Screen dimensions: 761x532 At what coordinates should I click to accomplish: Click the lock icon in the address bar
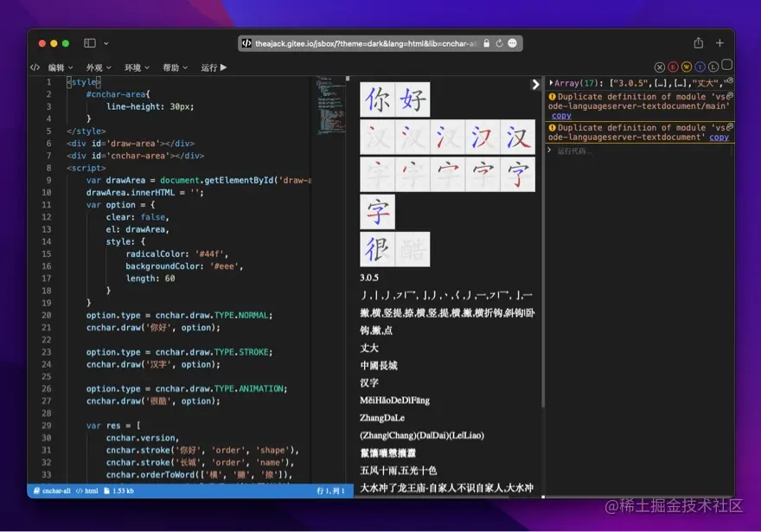[486, 43]
